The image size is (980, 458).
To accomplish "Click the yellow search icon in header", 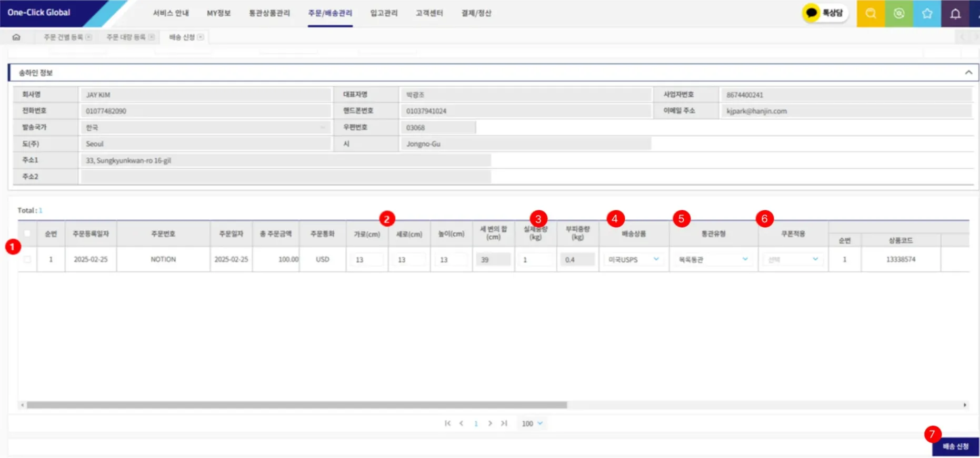I will [871, 14].
